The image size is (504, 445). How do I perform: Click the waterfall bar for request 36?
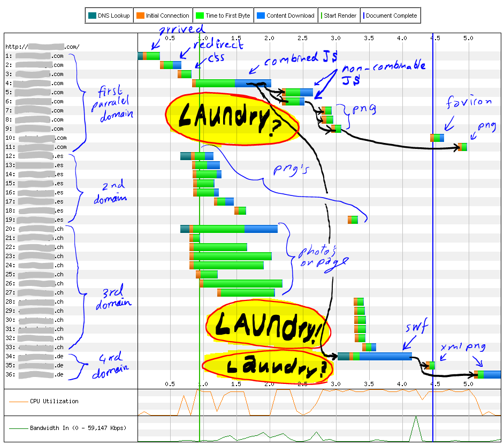(487, 374)
